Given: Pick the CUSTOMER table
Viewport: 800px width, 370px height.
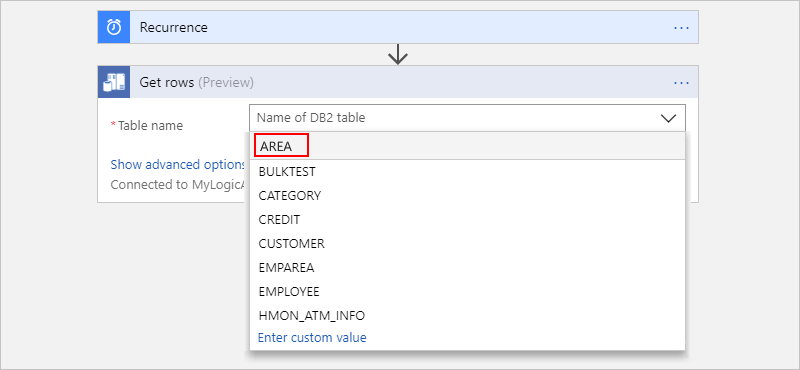Looking at the screenshot, I should pyautogui.click(x=467, y=243).
